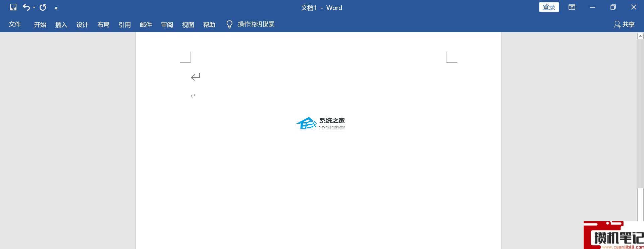Go to the 视图 ribbon tab
Viewport: 644px width, 249px height.
pos(188,24)
